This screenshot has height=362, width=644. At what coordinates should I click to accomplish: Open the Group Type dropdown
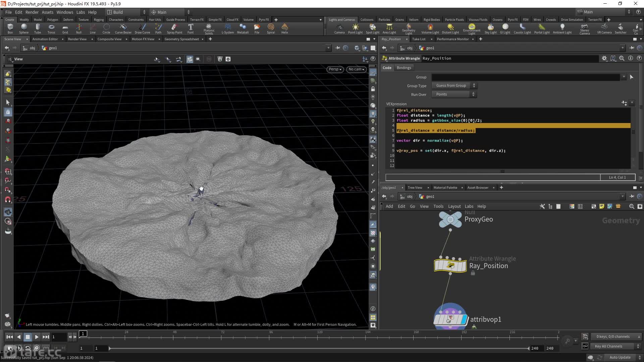pyautogui.click(x=454, y=86)
